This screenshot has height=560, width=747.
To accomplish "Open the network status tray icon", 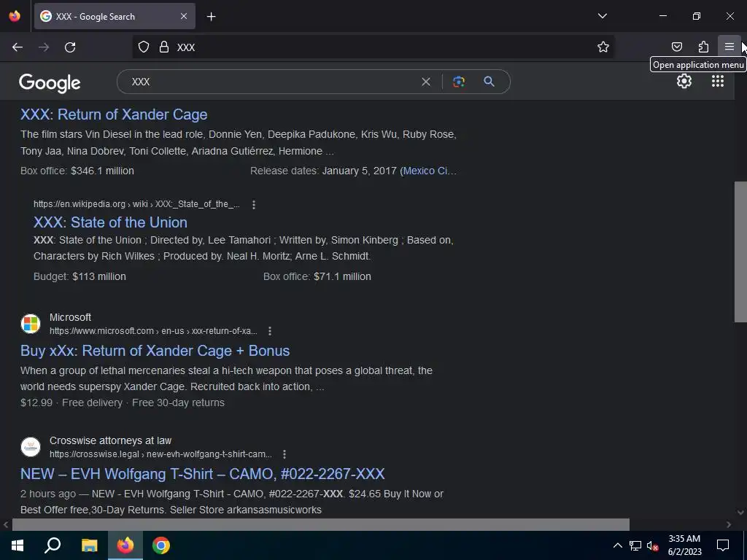I will pyautogui.click(x=635, y=545).
